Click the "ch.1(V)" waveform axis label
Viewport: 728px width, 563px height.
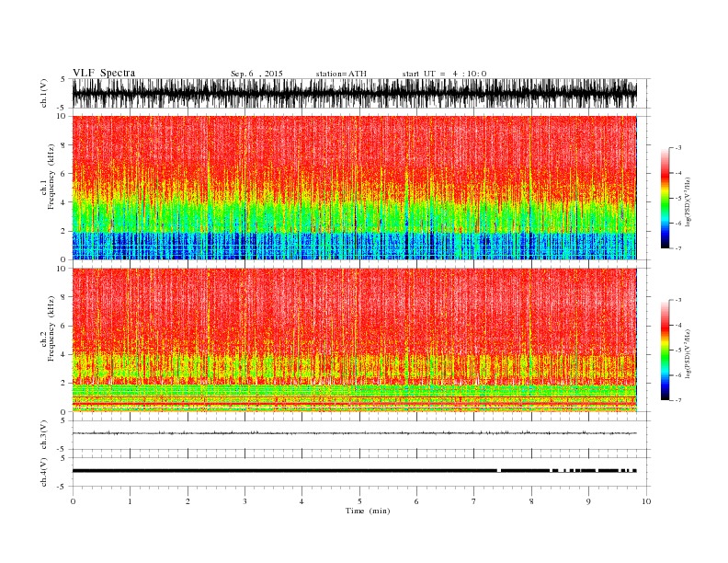(x=44, y=93)
